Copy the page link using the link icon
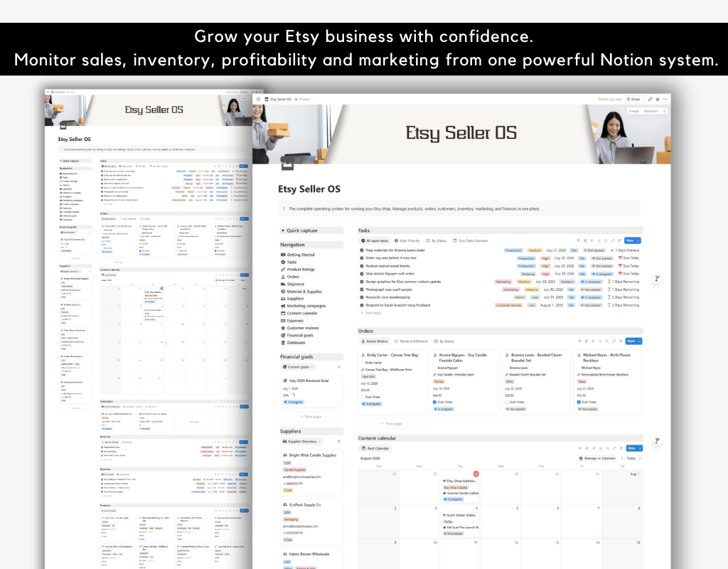728x569 pixels. pyautogui.click(x=650, y=99)
